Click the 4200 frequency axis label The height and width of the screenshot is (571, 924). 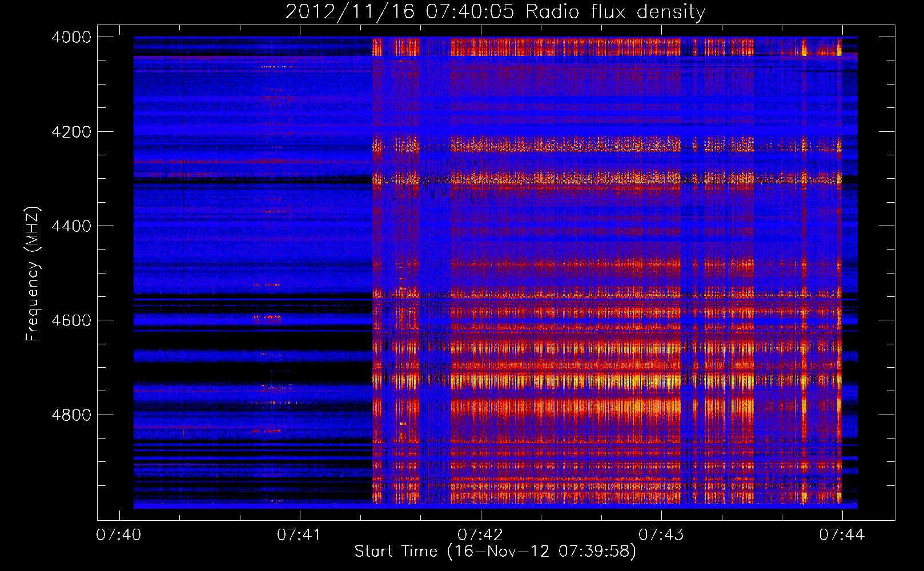click(x=71, y=132)
